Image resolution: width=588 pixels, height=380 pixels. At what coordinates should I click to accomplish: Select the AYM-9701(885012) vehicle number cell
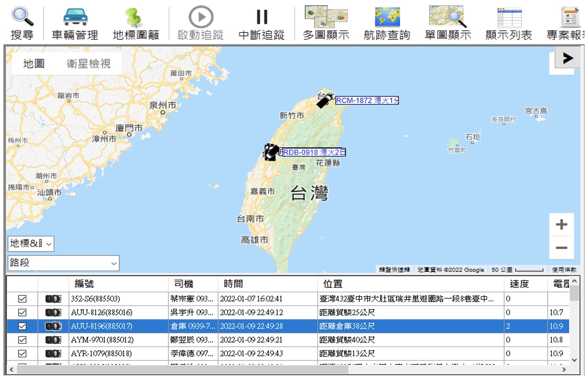(119, 340)
